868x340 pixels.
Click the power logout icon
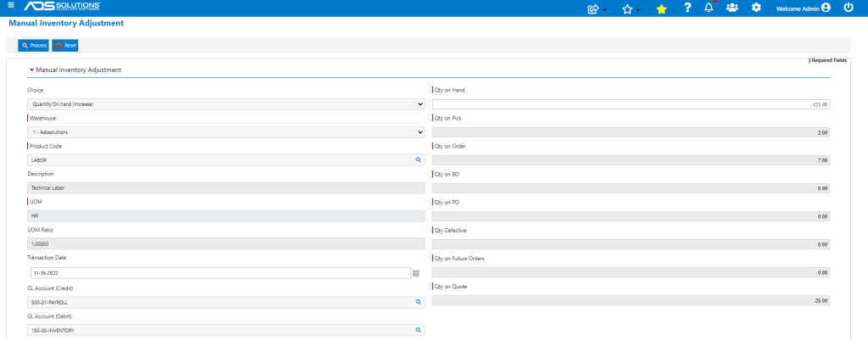(x=849, y=8)
